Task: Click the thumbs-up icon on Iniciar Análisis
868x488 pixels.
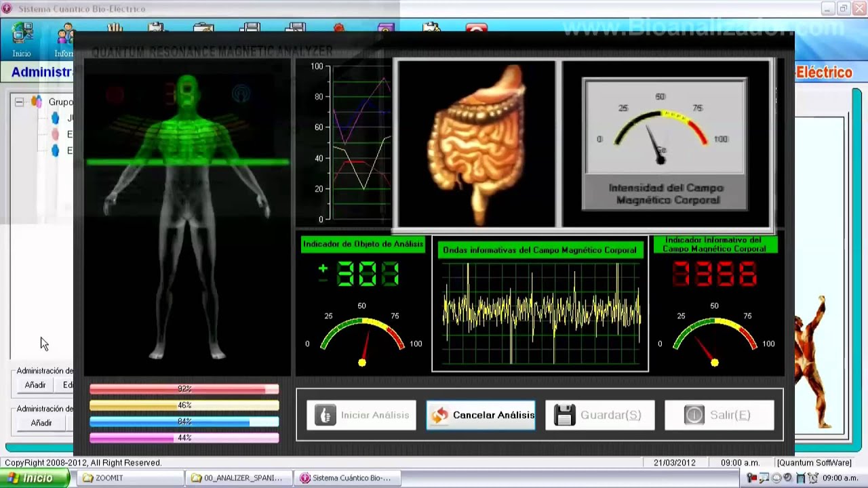Action: [325, 415]
